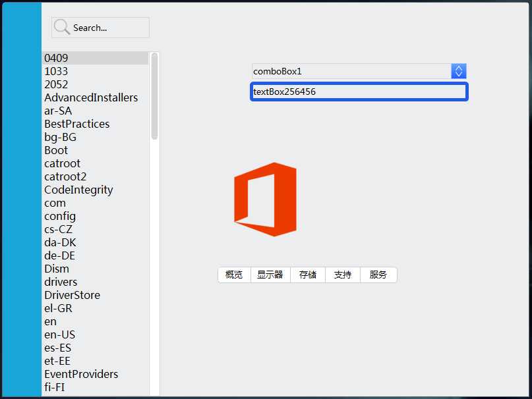Screen dimensions: 532x399
Task: Pick the et-EE entry
Action: [x=96, y=361]
